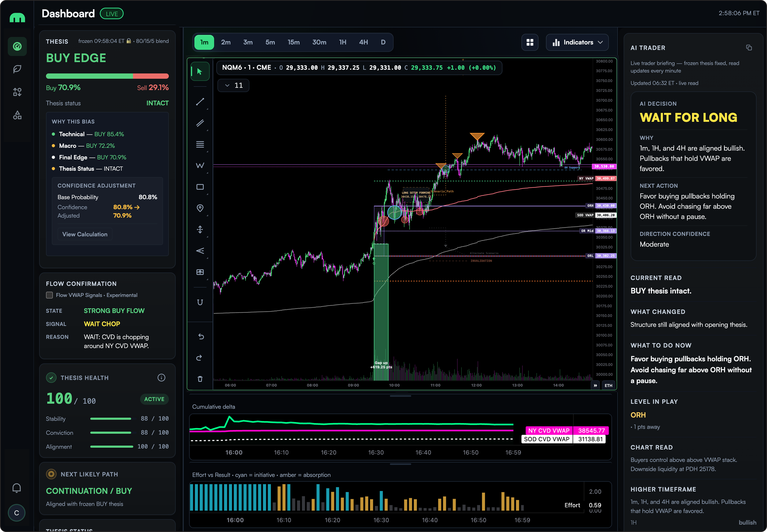Open the notifications bell in the sidebar
Image resolution: width=767 pixels, height=532 pixels.
[x=17, y=488]
